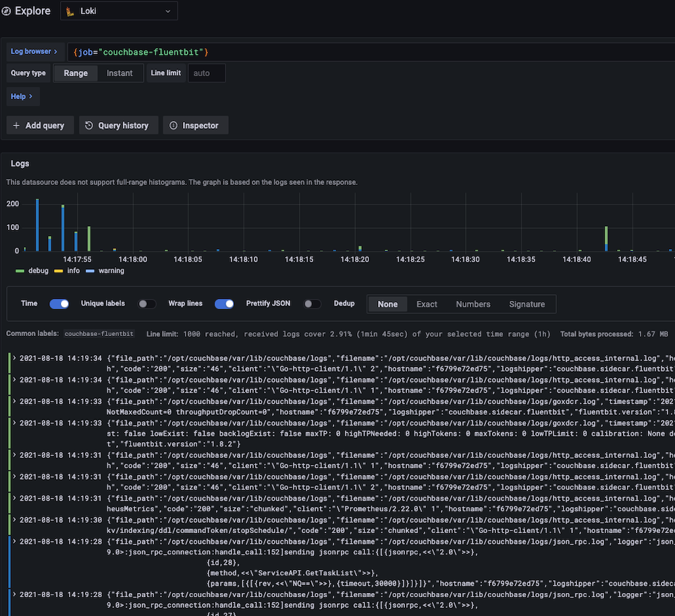The height and width of the screenshot is (616, 675).
Task: Click the Total bytes processed 1.67 MB text
Action: 614,334
